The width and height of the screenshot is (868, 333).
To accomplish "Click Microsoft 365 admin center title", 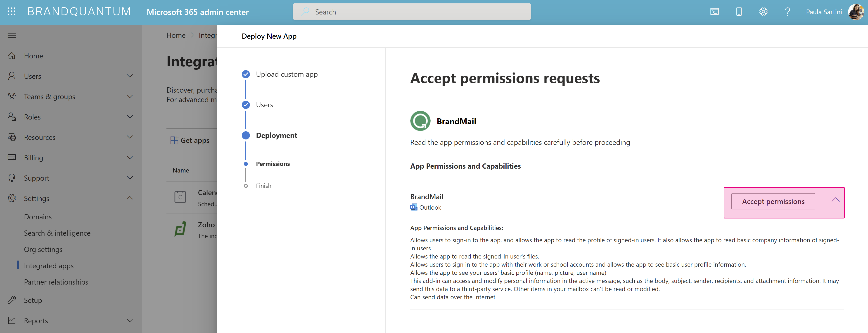I will 197,12.
